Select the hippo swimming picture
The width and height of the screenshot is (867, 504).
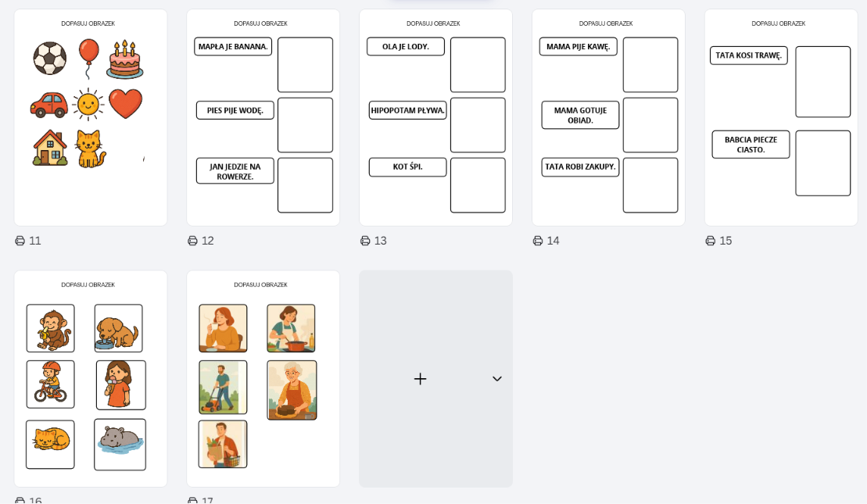point(120,445)
